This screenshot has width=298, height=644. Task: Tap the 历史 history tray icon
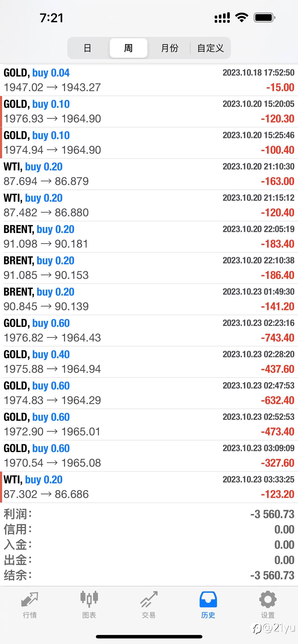point(208,599)
